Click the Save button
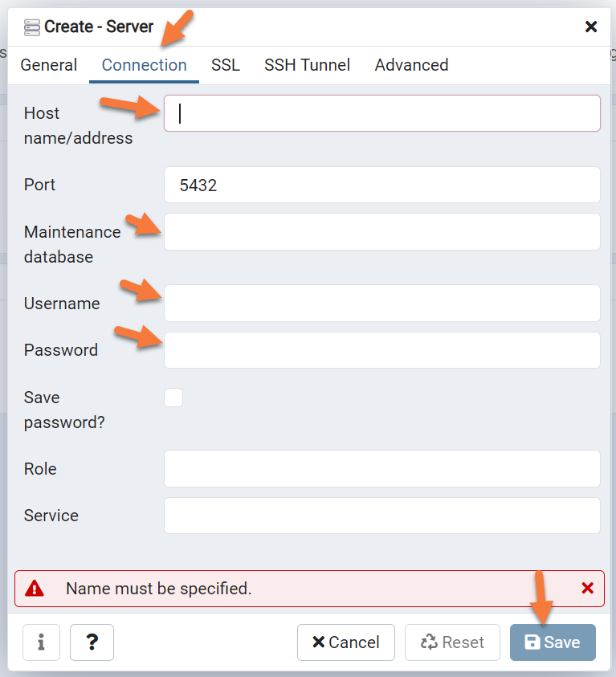Image resolution: width=616 pixels, height=677 pixels. [553, 642]
